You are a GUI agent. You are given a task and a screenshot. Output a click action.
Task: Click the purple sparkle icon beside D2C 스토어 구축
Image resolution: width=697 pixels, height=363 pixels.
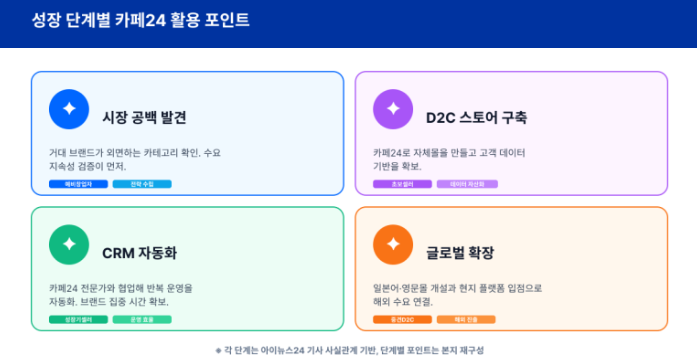393,109
